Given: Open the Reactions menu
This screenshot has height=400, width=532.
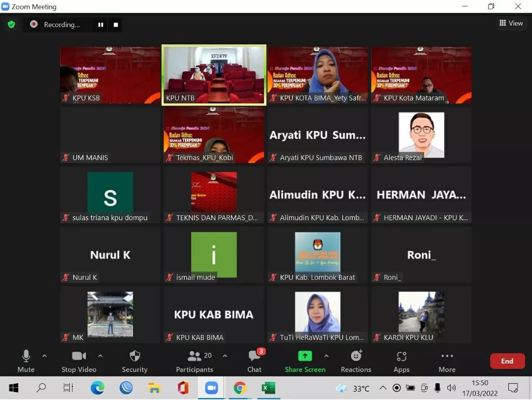Looking at the screenshot, I should 356,361.
